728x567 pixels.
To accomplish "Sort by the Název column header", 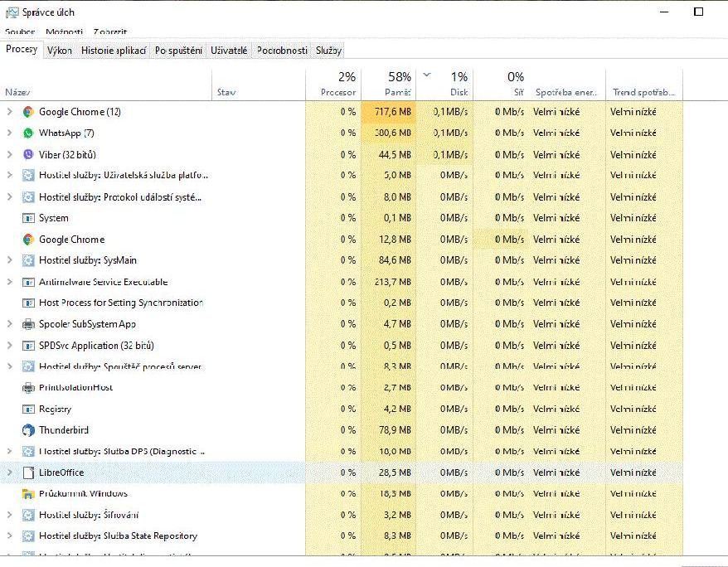I will (106, 85).
